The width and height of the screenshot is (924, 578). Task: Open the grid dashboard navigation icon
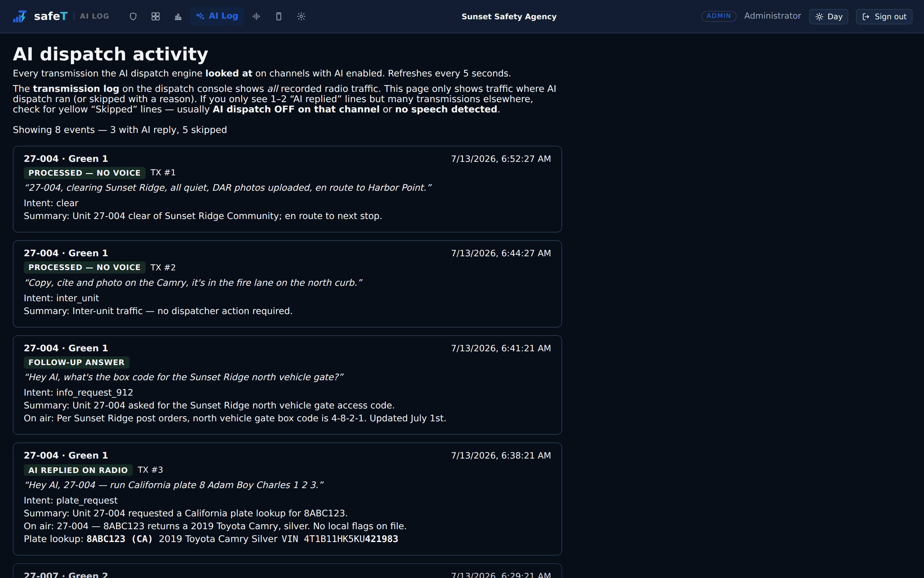(x=155, y=16)
